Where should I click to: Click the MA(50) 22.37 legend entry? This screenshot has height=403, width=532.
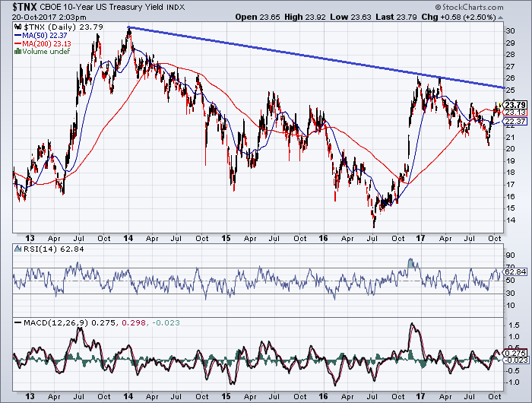point(41,35)
